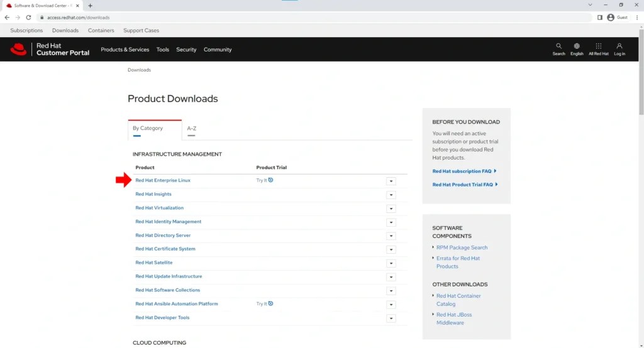This screenshot has width=644, height=348.
Task: Expand Red Hat Developer Tools dropdown
Action: point(391,318)
